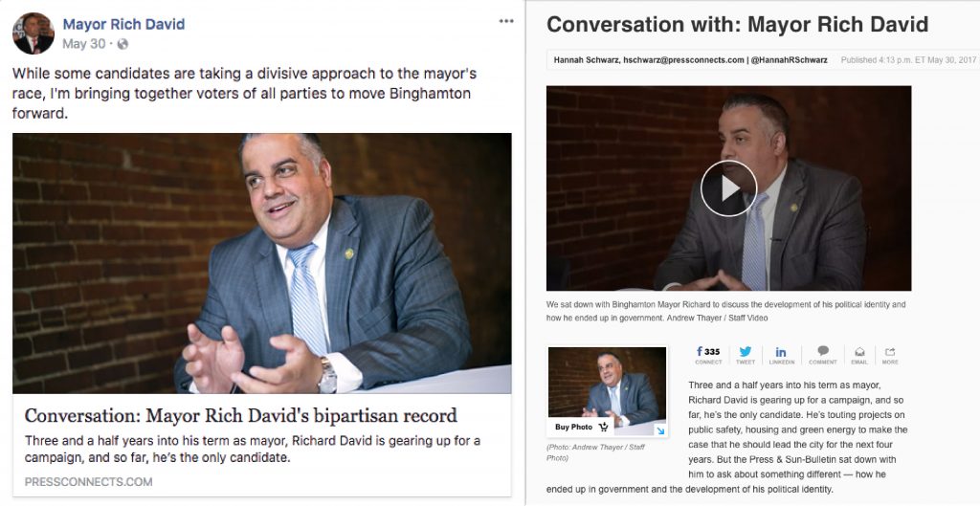The height and width of the screenshot is (506, 980).
Task: Share article via Facebook Connect icon
Action: click(708, 356)
